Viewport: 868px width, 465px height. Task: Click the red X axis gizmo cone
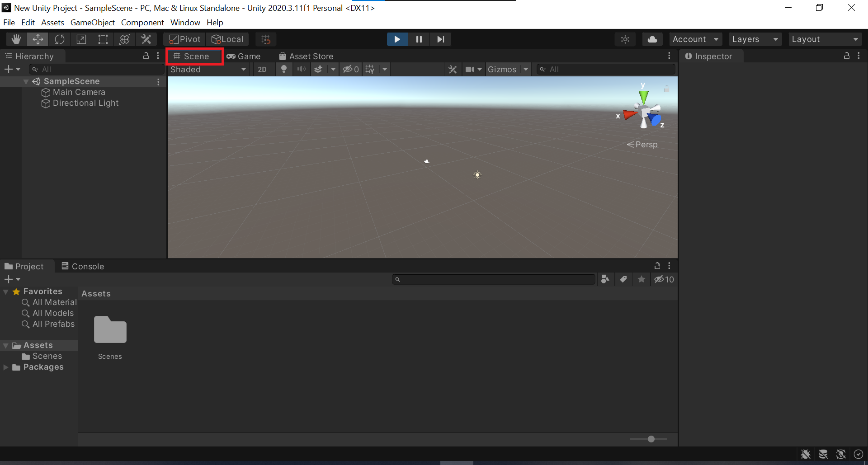point(630,115)
